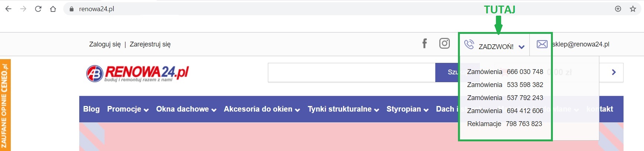Collapse the ZADZWOŃ! phone dropdown

[x=522, y=47]
